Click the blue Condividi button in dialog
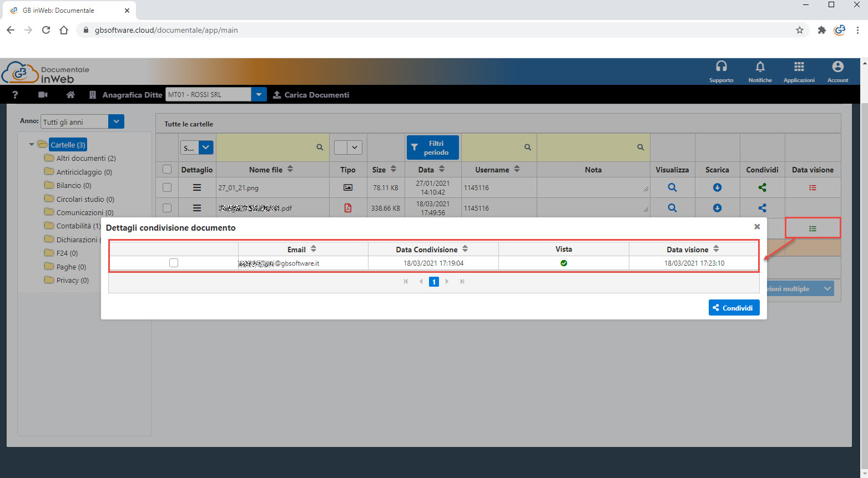 coord(734,308)
